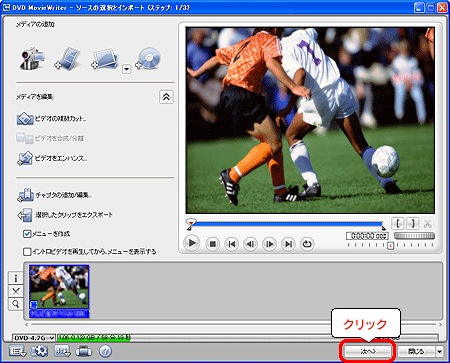Open the DVD 4.7G disc size dropdown
The image size is (450, 363).
[x=33, y=338]
